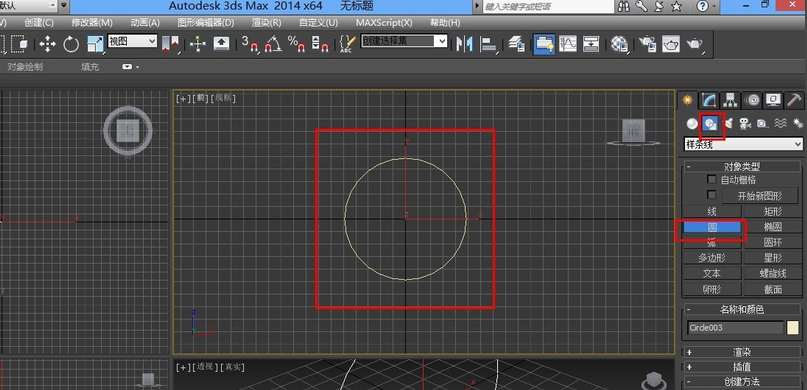Open the 视图 reference coordinate dropdown
807x390 pixels.
pyautogui.click(x=132, y=41)
